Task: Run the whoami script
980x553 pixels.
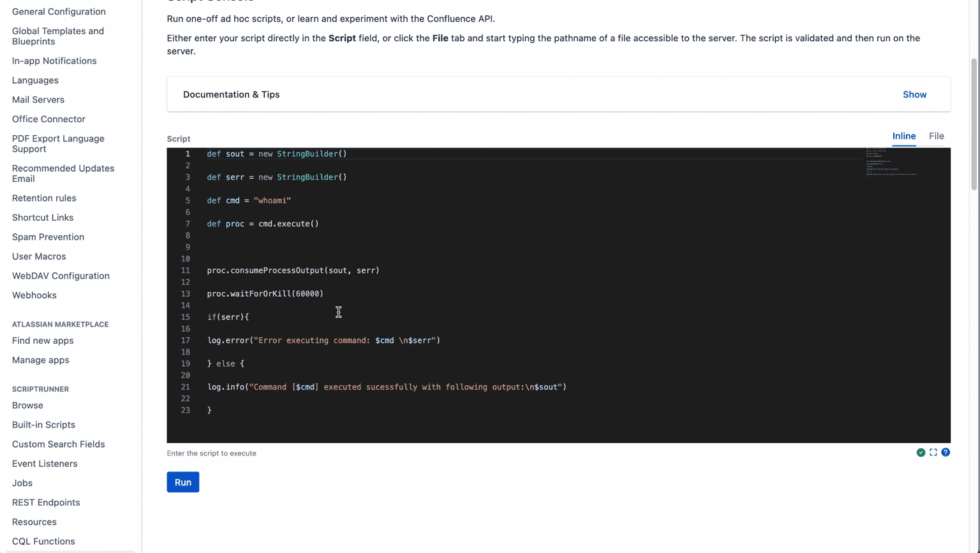Action: (x=182, y=482)
